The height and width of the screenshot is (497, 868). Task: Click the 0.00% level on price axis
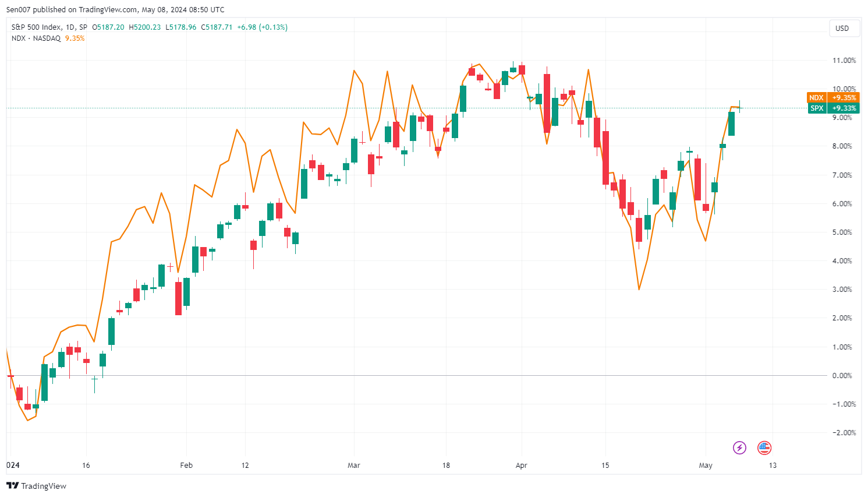pos(844,376)
